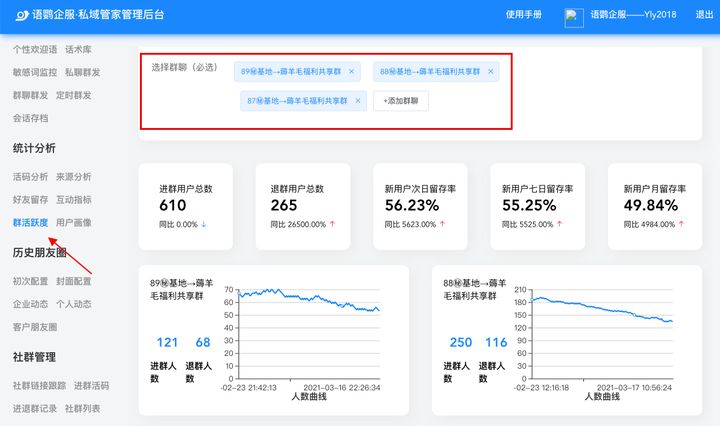
Task: Open 活码分析 under 统计分析
Action: pyautogui.click(x=30, y=176)
